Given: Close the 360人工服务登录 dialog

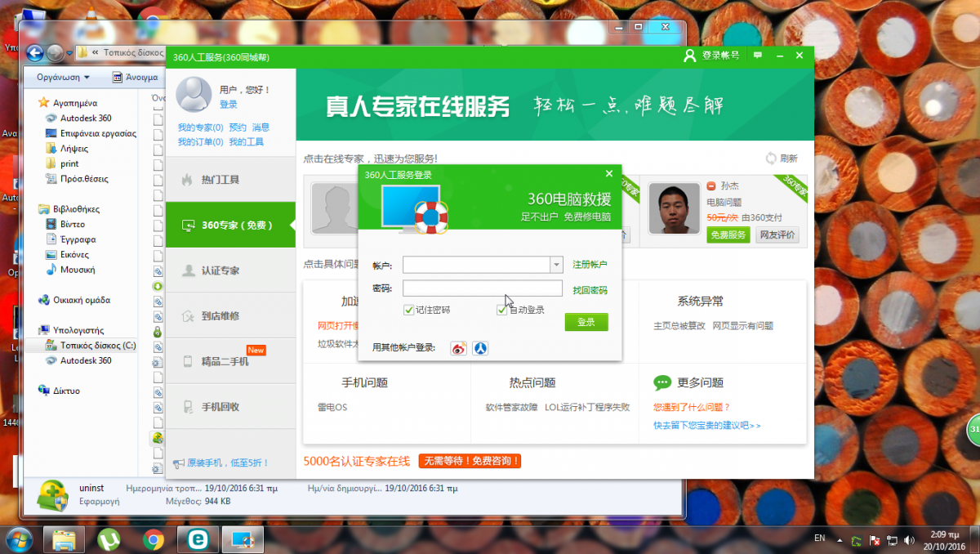Looking at the screenshot, I should tap(608, 173).
